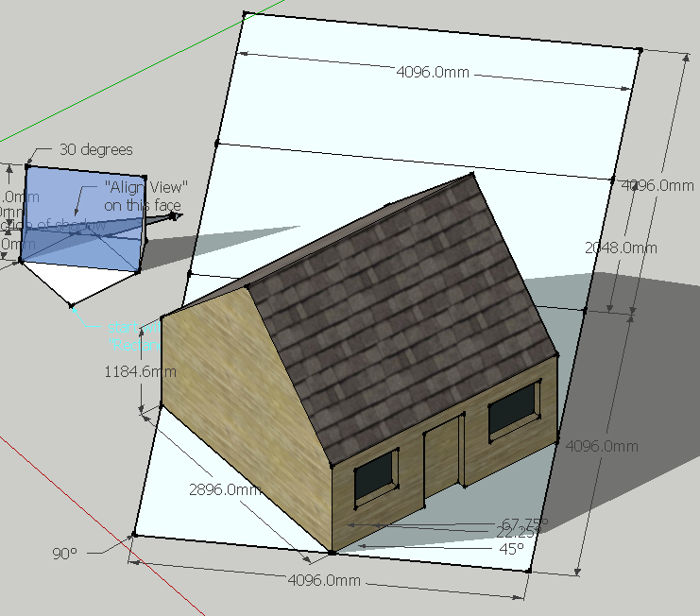Click the 1184.6mm height dimension text
This screenshot has width=700, height=616.
click(x=140, y=372)
